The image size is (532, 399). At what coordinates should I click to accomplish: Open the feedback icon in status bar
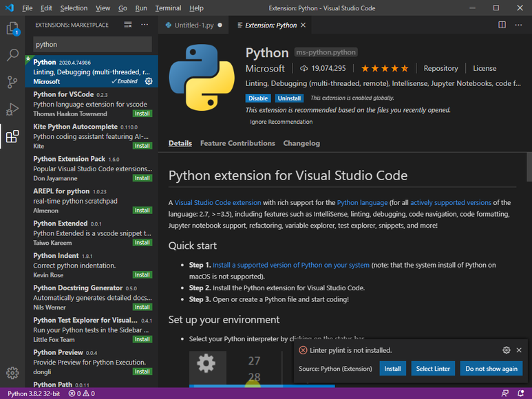[x=505, y=393]
